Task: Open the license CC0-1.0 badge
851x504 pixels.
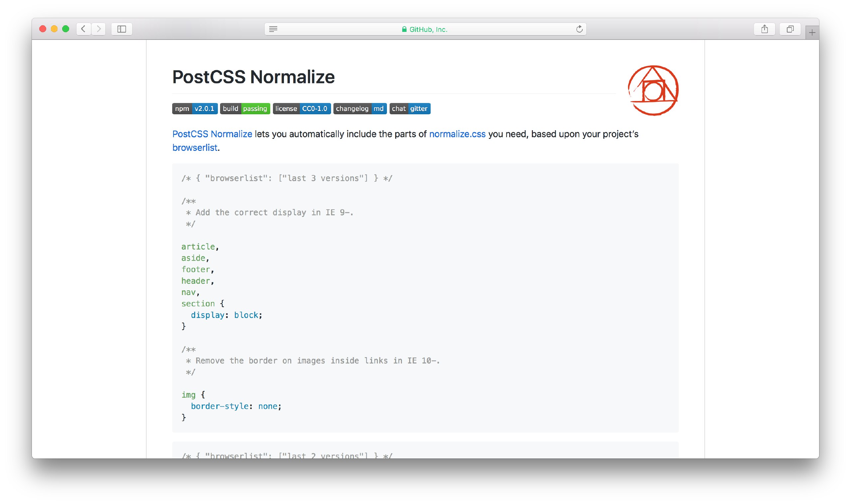Action: [302, 109]
